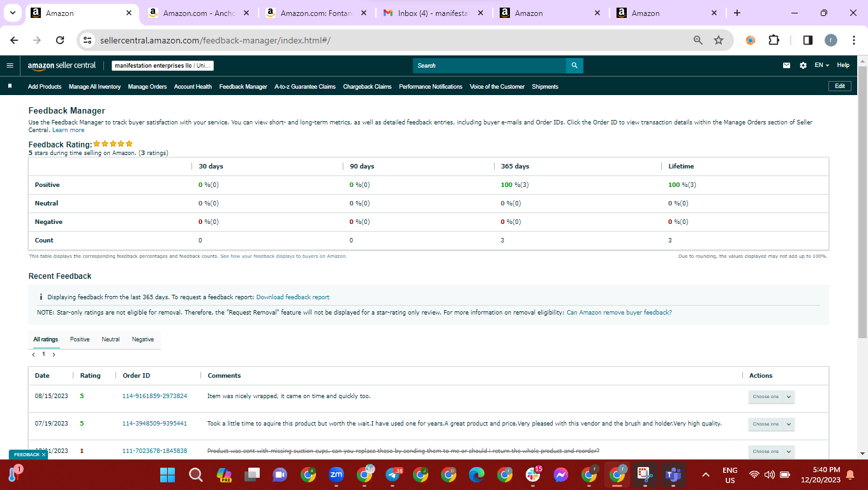Click the Amazon Seller Central logo
The width and height of the screenshot is (868, 490).
[62, 65]
